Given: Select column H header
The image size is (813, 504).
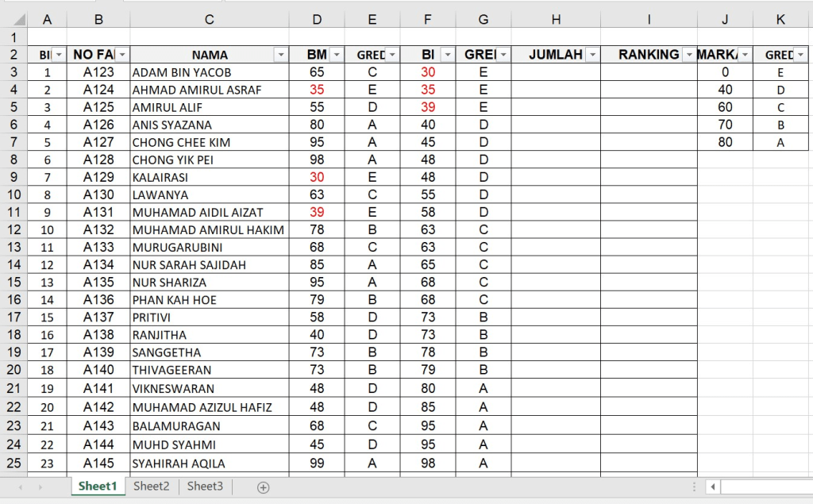Looking at the screenshot, I should [556, 20].
